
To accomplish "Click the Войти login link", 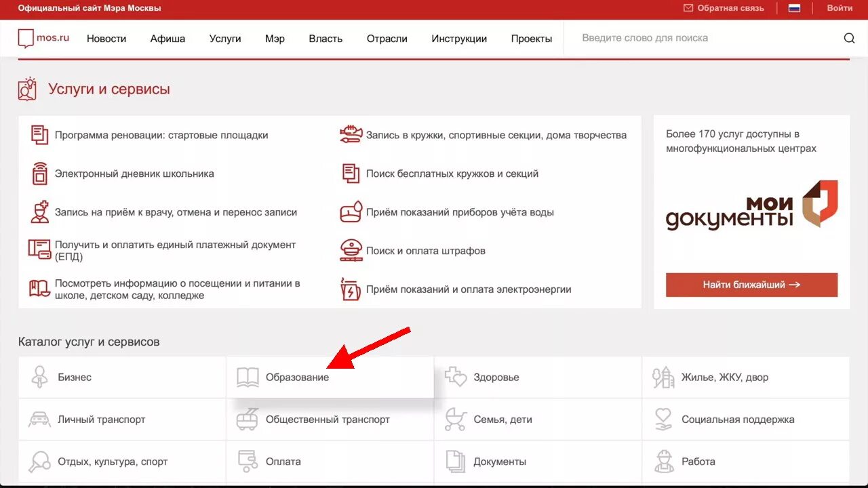I will (840, 8).
